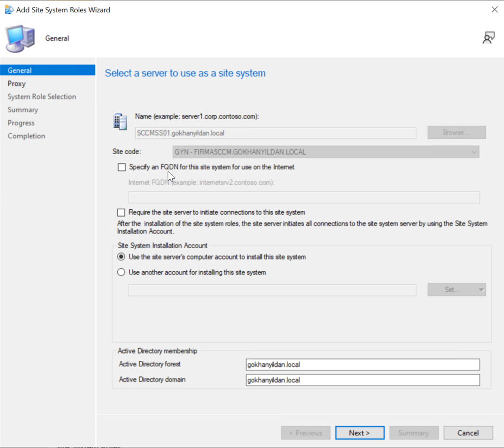This screenshot has width=504, height=448.
Task: Click the computer monitor icon beside General
Action: pyautogui.click(x=20, y=38)
